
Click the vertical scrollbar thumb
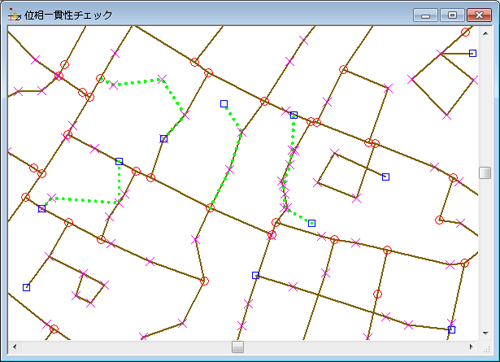(x=485, y=173)
